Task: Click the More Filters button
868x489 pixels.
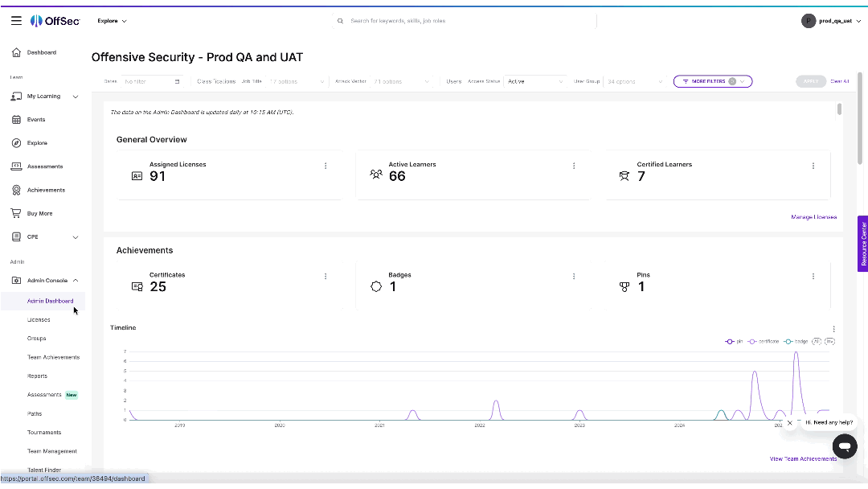Action: coord(712,81)
